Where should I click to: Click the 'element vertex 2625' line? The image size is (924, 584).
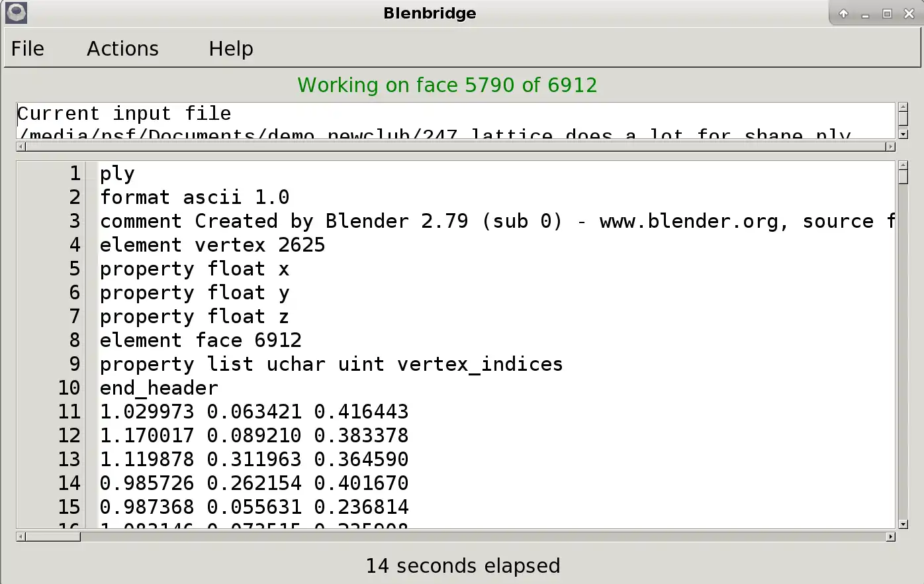pos(212,245)
